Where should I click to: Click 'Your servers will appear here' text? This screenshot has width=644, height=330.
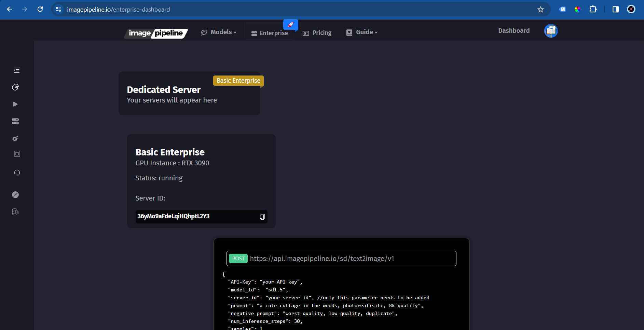tap(172, 100)
